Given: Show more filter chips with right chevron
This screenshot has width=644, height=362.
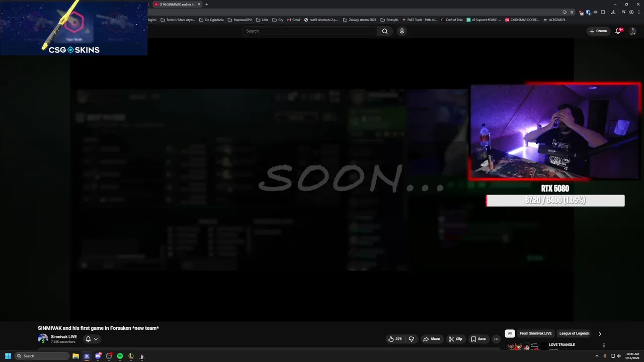Looking at the screenshot, I should tap(600, 333).
